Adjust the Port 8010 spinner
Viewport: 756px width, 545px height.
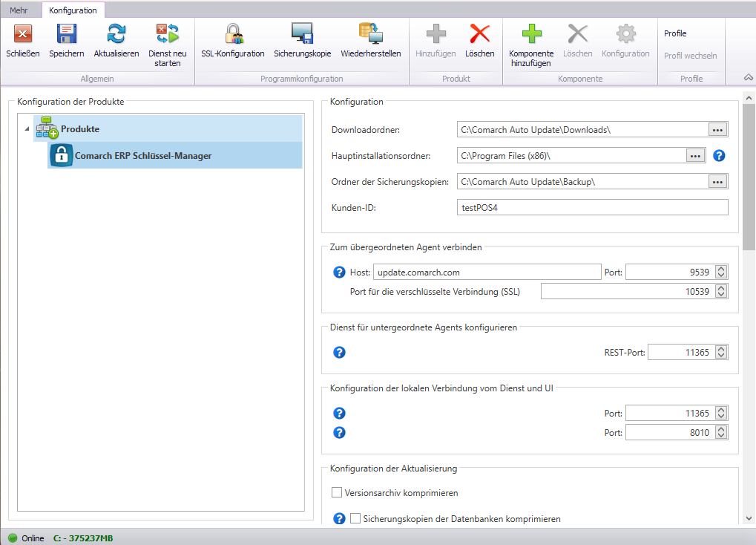click(721, 433)
